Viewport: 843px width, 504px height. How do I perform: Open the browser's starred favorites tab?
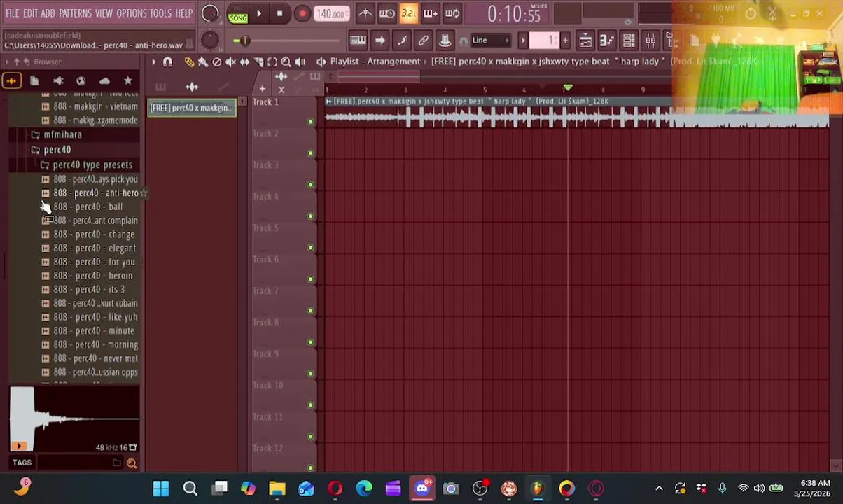point(127,81)
